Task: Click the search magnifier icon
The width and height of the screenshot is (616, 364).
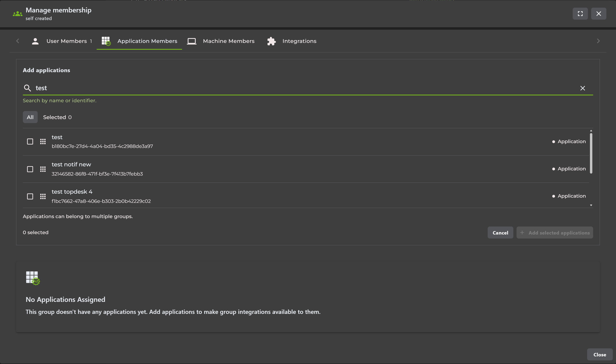Action: click(27, 88)
